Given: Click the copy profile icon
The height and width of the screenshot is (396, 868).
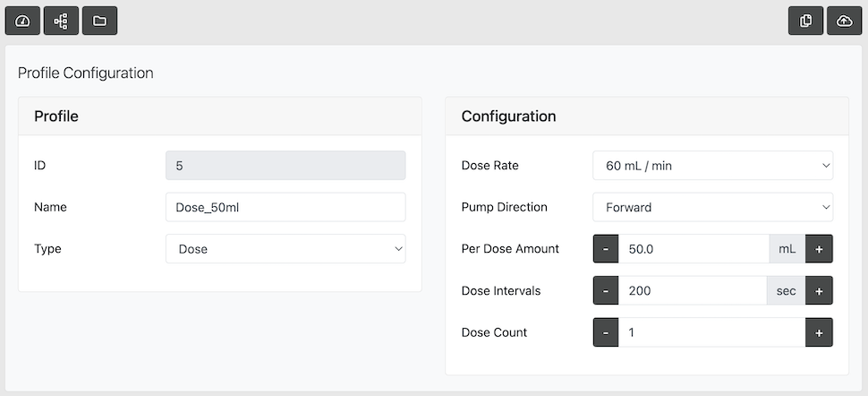Looking at the screenshot, I should pyautogui.click(x=805, y=21).
